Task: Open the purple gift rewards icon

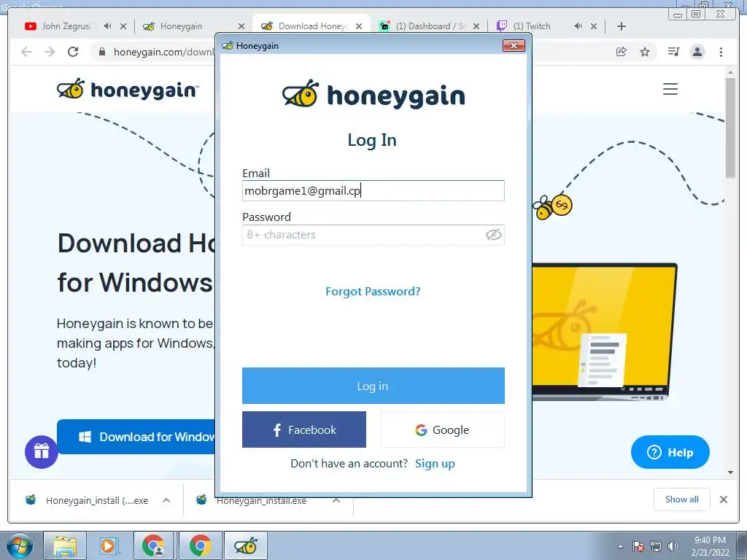Action: tap(42, 452)
